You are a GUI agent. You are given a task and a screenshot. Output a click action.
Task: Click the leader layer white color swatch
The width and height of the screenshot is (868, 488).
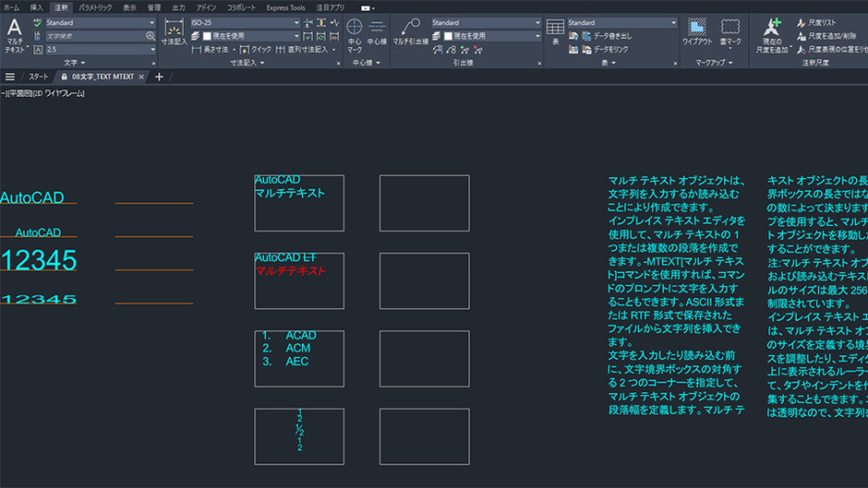click(449, 36)
